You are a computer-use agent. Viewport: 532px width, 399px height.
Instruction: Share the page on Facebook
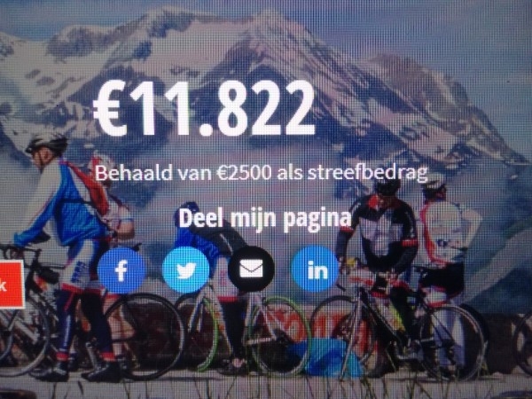pyautogui.click(x=121, y=270)
